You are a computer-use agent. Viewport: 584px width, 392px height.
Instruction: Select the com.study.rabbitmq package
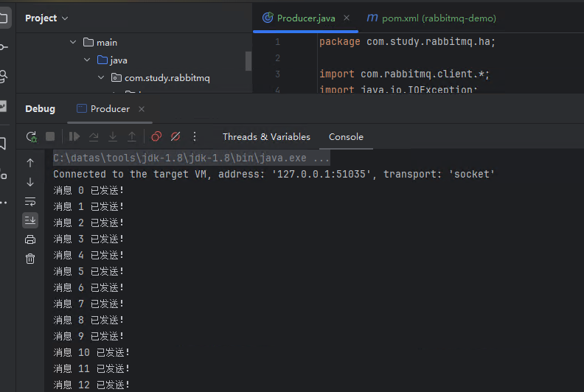(x=161, y=77)
